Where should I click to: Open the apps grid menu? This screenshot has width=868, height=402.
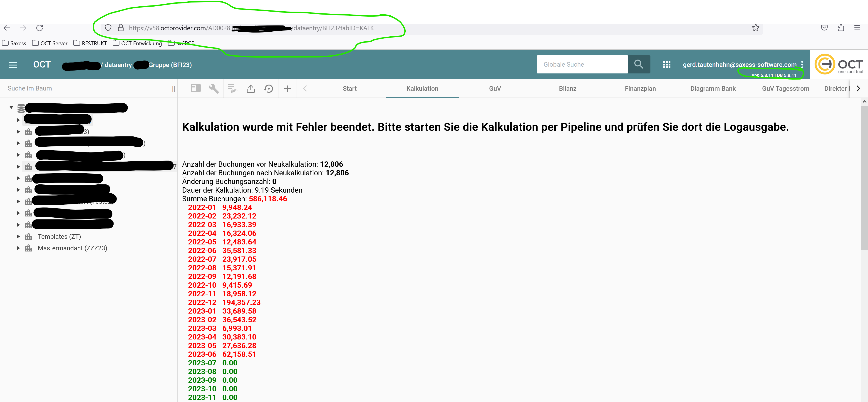click(x=667, y=64)
